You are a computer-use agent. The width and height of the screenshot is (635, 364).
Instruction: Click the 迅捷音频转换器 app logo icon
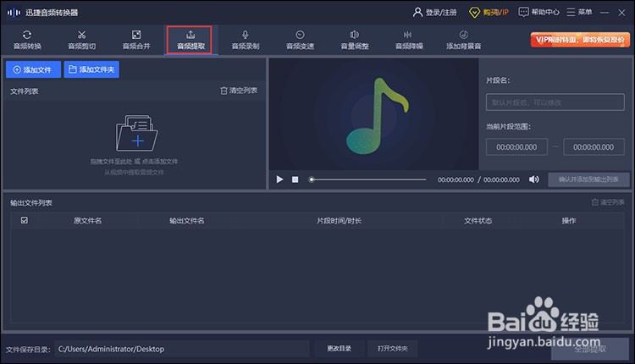(14, 13)
